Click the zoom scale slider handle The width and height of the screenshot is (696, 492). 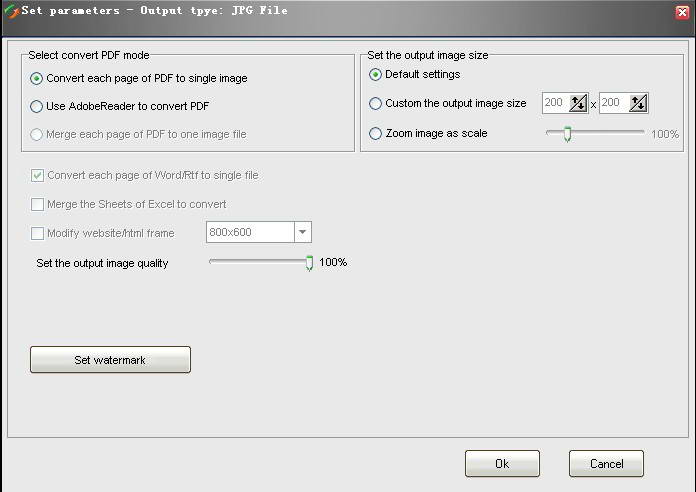pyautogui.click(x=567, y=134)
